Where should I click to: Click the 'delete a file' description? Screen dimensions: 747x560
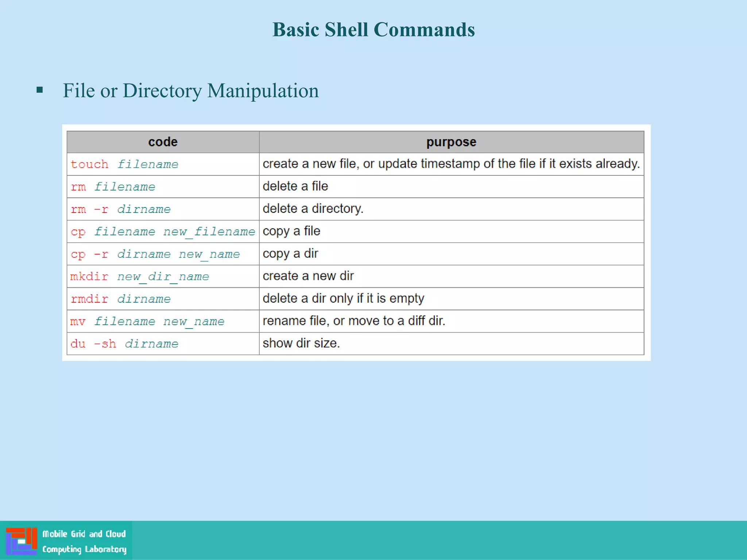click(295, 186)
